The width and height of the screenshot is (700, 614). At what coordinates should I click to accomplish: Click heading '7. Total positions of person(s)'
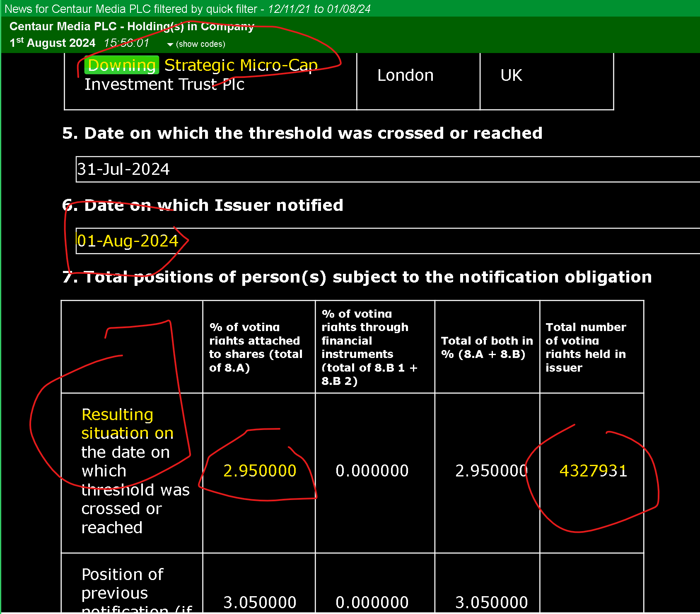click(357, 277)
